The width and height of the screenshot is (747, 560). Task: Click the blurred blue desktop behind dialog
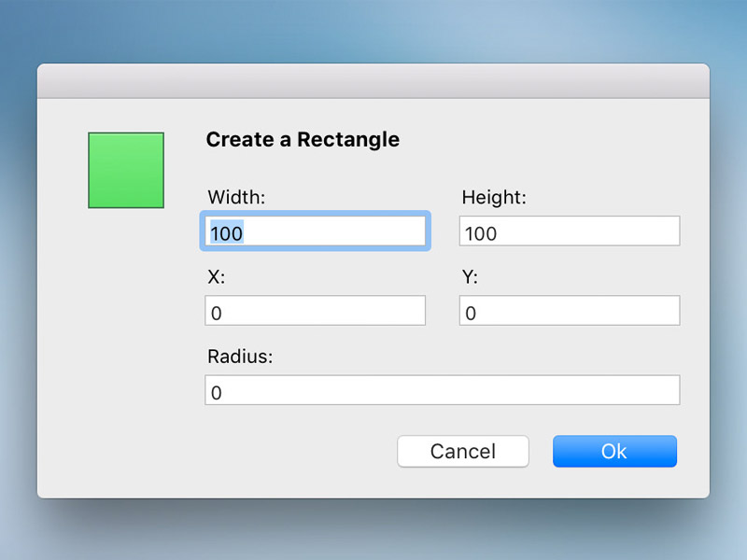[373, 29]
